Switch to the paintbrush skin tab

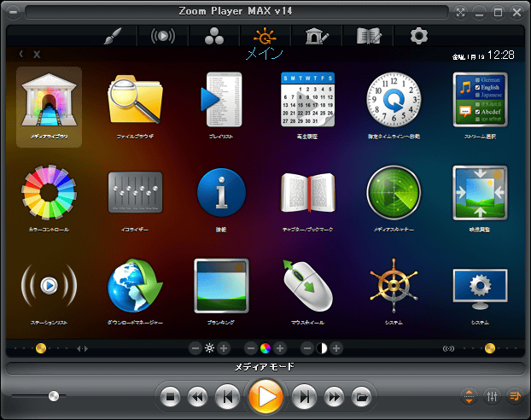(113, 36)
